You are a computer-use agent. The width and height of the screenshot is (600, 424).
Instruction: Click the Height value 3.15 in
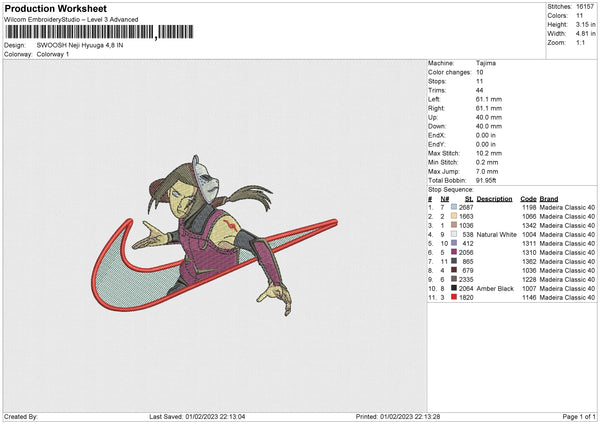click(x=585, y=24)
